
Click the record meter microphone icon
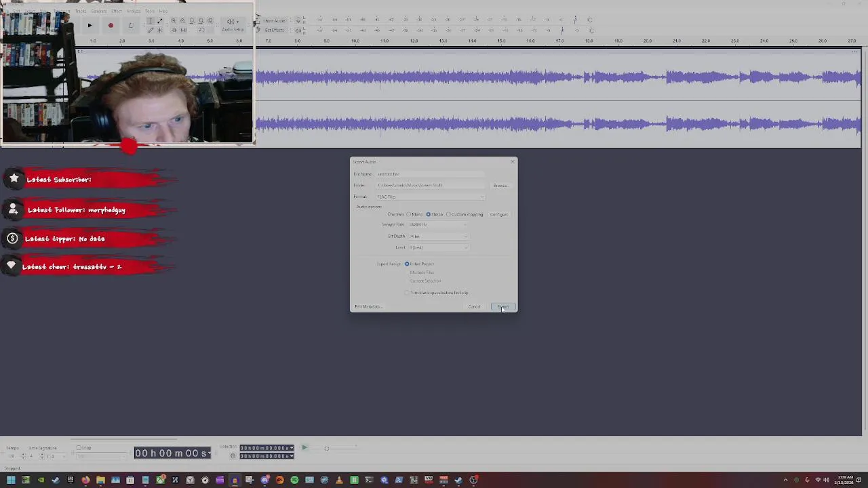[x=298, y=21]
